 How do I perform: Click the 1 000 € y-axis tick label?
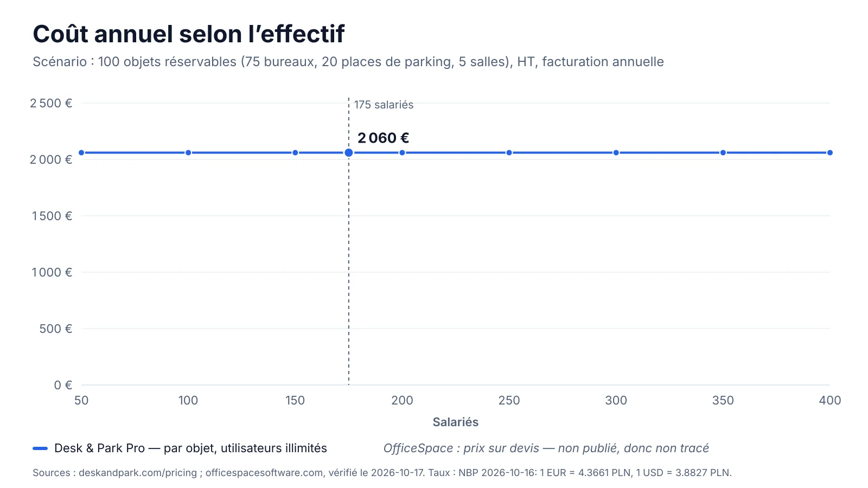(52, 272)
